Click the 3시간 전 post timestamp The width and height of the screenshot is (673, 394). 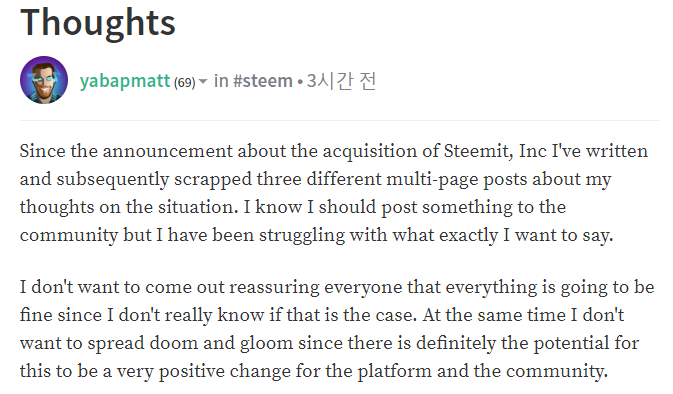(342, 81)
